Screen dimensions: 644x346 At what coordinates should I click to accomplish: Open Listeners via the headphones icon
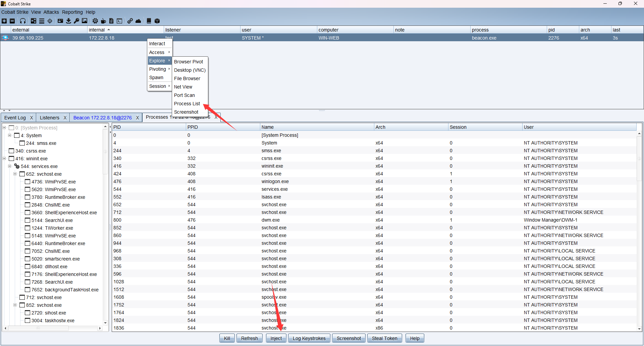coord(23,21)
